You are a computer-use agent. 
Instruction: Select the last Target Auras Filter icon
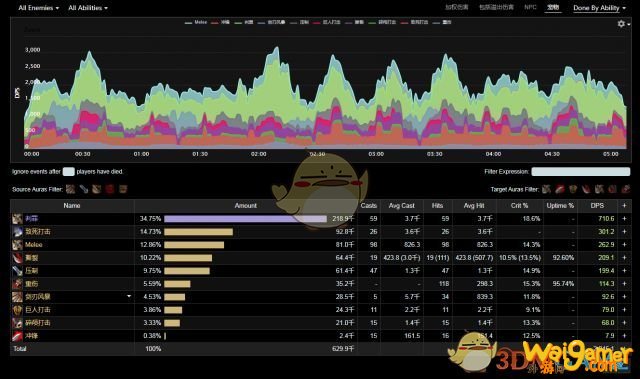click(625, 189)
